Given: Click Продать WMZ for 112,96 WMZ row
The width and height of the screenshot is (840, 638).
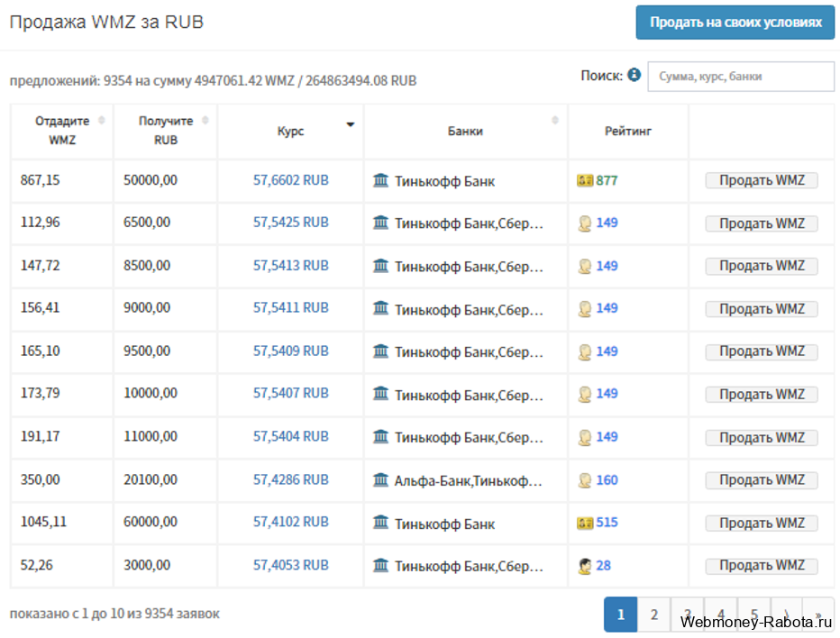Looking at the screenshot, I should pos(762,223).
